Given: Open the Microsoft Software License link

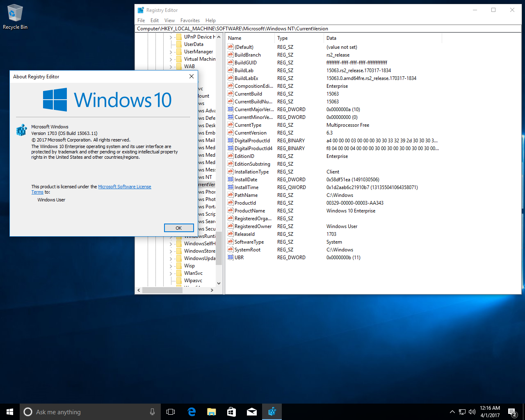Looking at the screenshot, I should click(125, 187).
